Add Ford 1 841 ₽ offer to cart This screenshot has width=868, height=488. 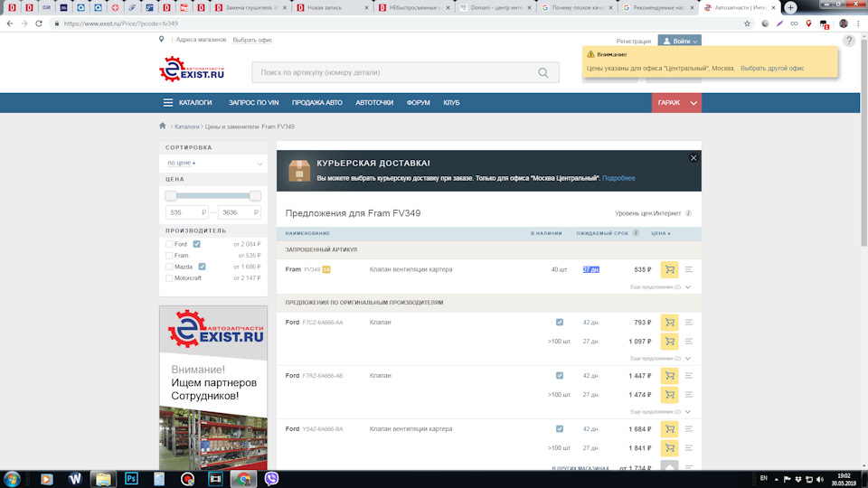click(x=669, y=447)
